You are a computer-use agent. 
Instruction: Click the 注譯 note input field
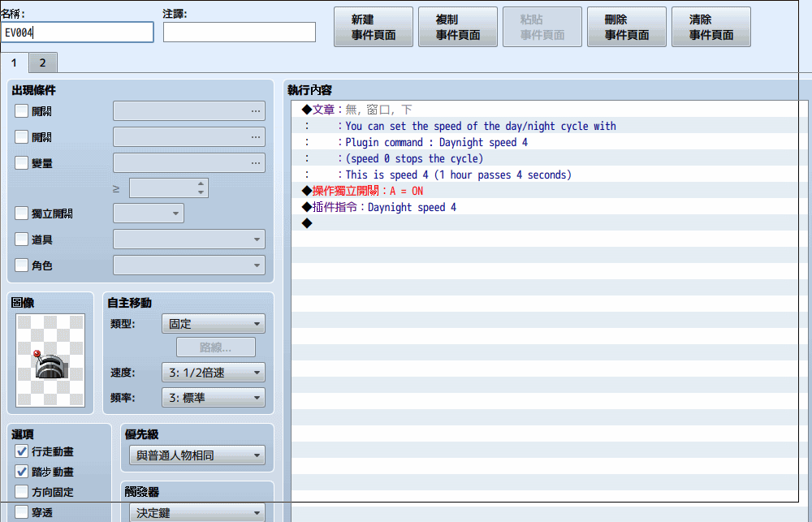click(240, 32)
